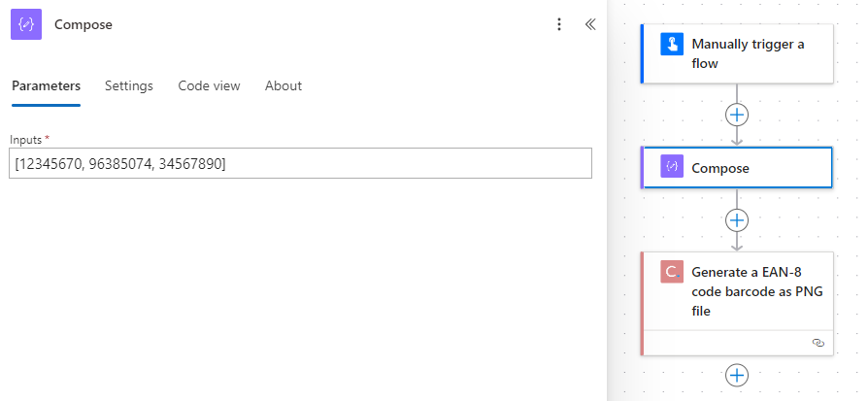Go to the About tab
868x401 pixels.
coord(284,85)
